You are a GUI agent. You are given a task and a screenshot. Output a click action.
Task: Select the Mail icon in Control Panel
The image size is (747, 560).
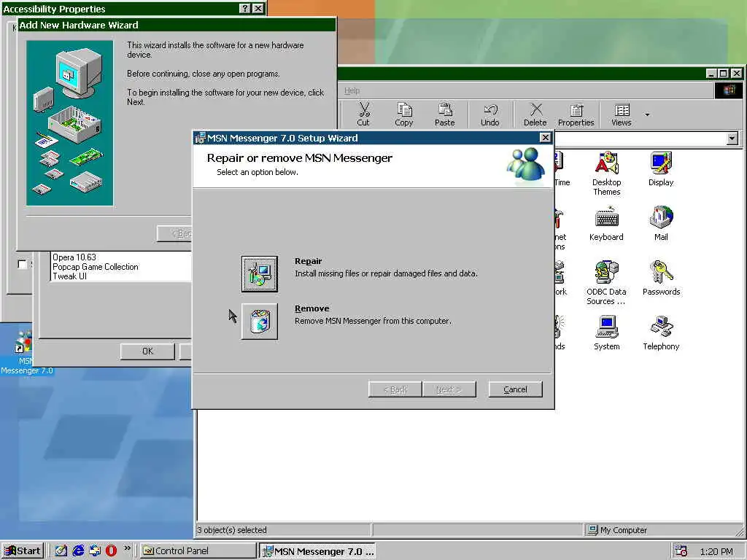click(661, 224)
